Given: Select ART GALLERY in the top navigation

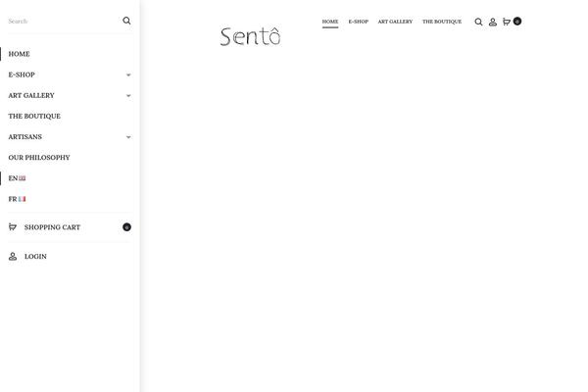Looking at the screenshot, I should coord(395,22).
